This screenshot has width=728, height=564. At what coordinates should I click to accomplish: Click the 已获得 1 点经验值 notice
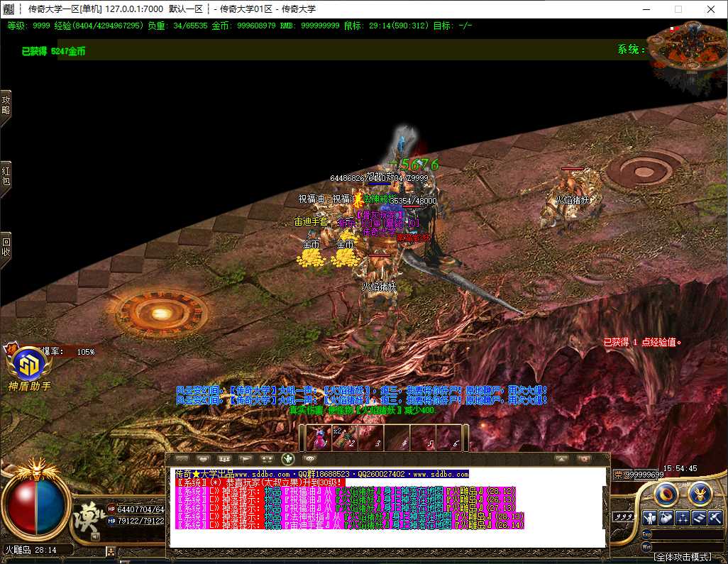[x=642, y=342]
